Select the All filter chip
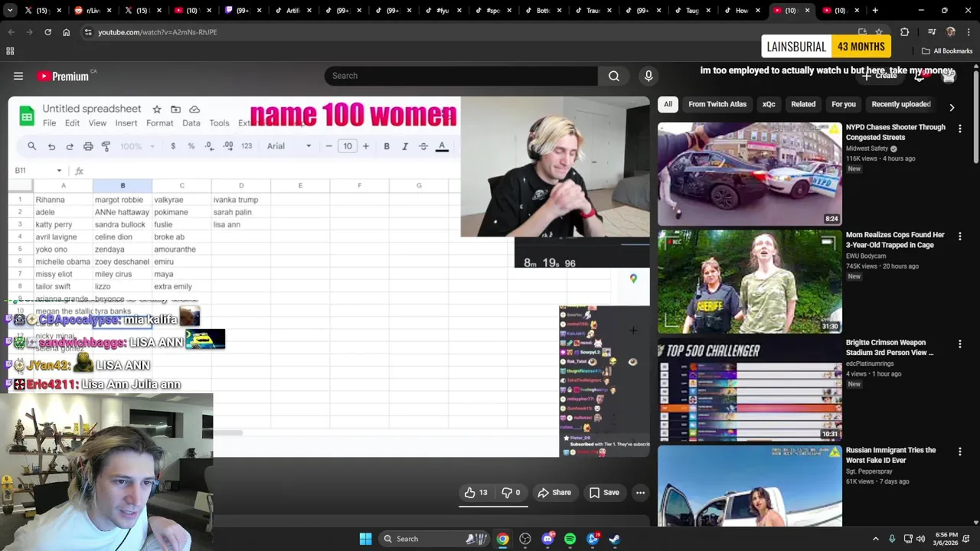This screenshot has width=980, height=551. (x=668, y=104)
